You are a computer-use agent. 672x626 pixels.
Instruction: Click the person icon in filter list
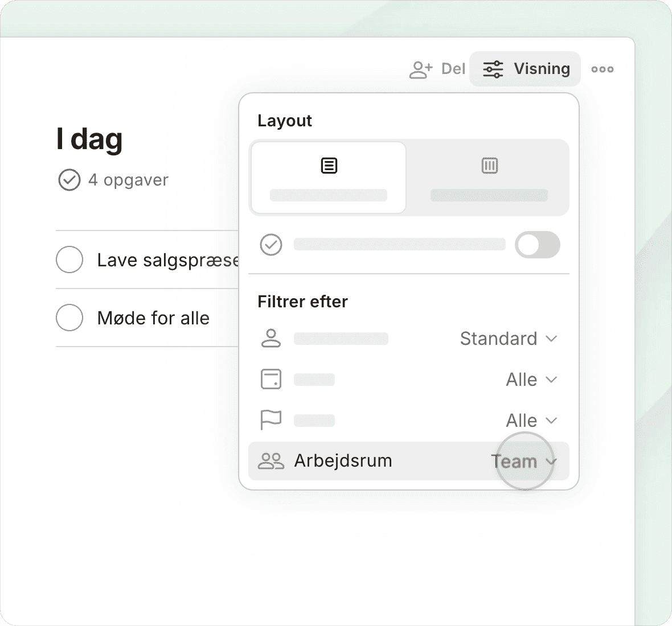pyautogui.click(x=271, y=339)
